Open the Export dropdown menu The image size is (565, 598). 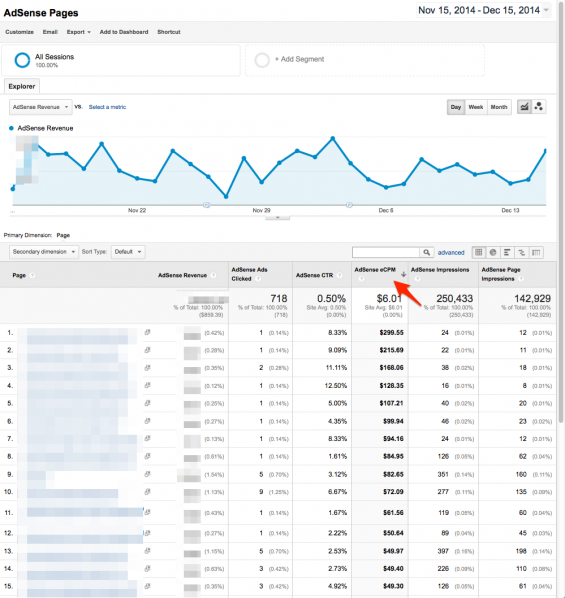click(79, 32)
